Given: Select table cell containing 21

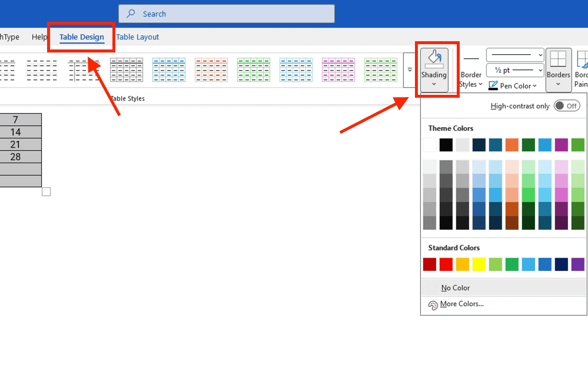Looking at the screenshot, I should tap(20, 144).
